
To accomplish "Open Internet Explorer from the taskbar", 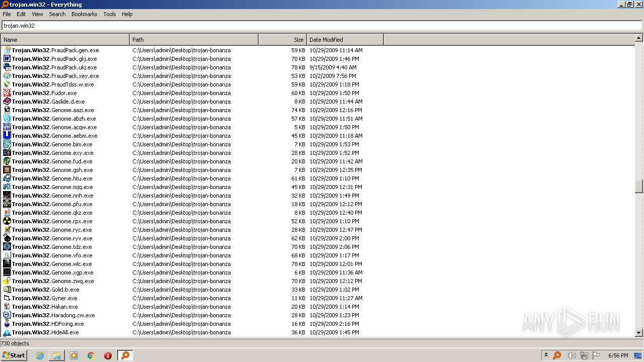I will [x=40, y=355].
